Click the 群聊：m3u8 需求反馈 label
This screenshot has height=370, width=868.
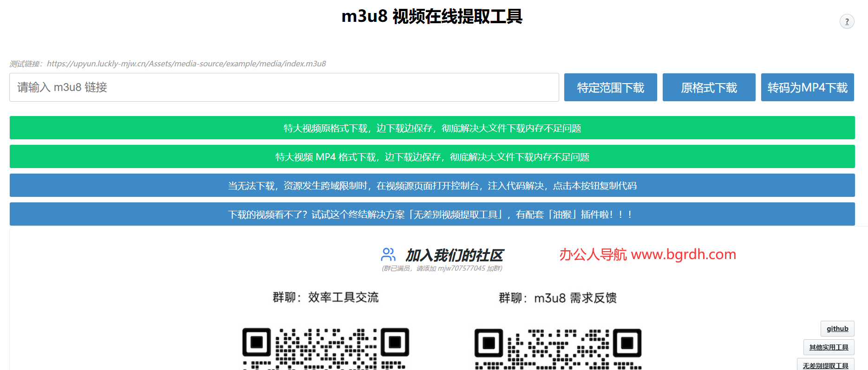point(558,298)
